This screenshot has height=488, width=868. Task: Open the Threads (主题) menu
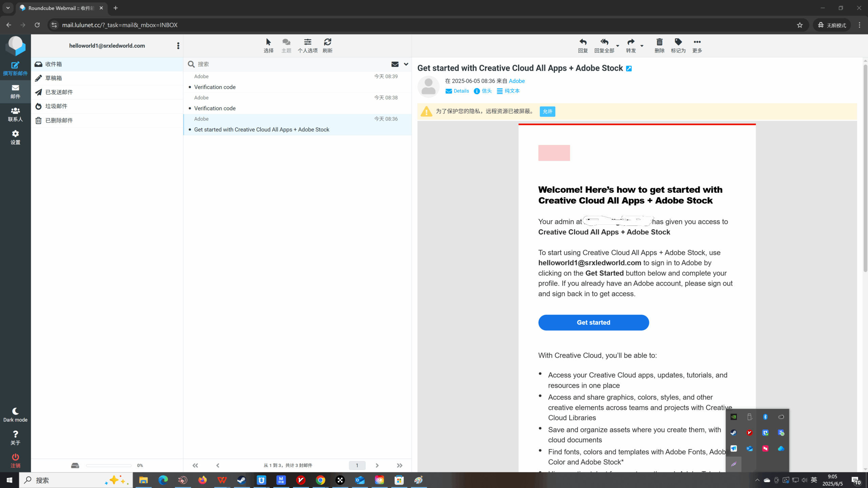286,45
